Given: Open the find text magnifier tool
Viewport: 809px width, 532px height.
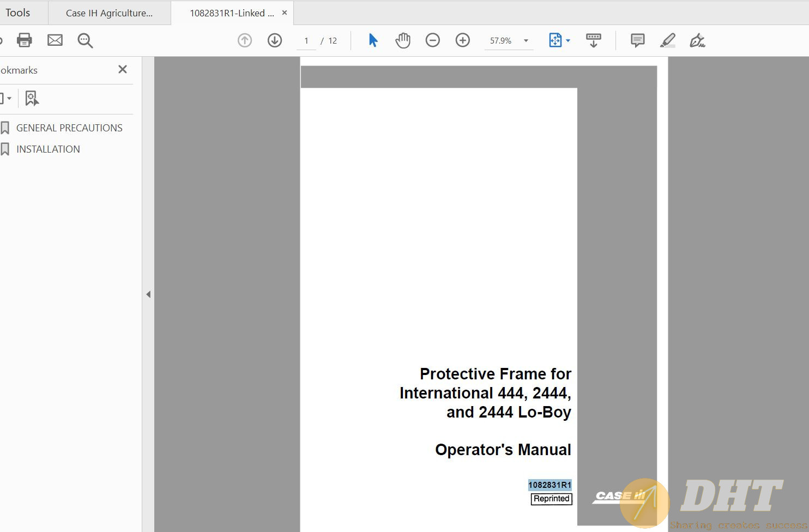Looking at the screenshot, I should point(85,40).
